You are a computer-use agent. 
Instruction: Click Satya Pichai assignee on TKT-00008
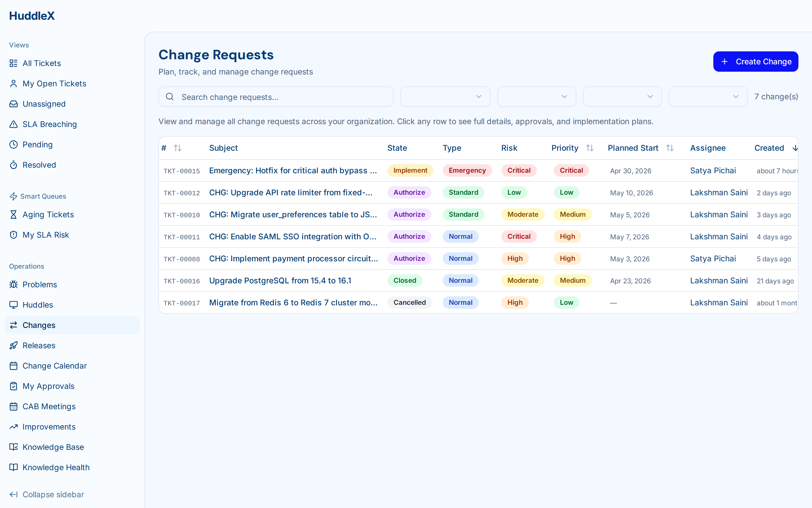pos(713,258)
